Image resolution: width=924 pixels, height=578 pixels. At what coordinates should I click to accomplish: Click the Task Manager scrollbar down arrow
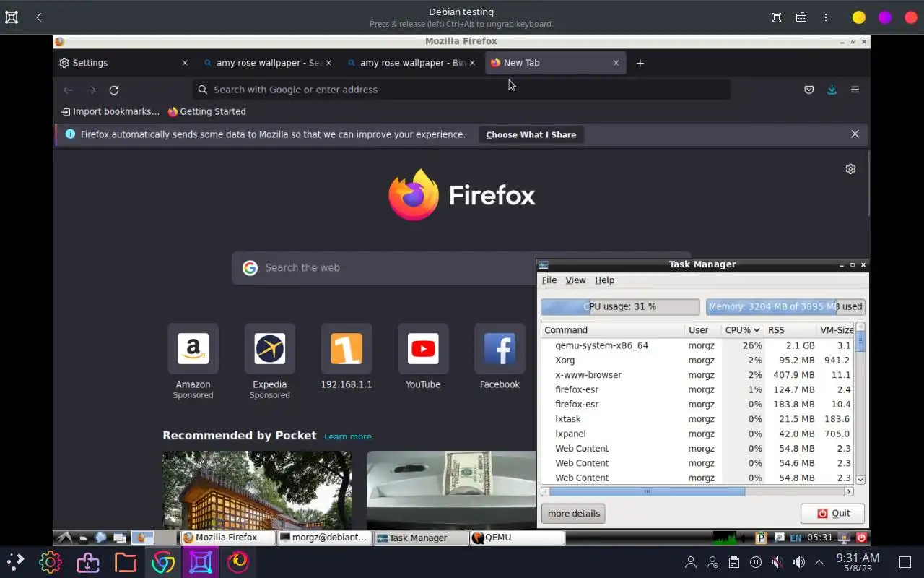click(860, 479)
